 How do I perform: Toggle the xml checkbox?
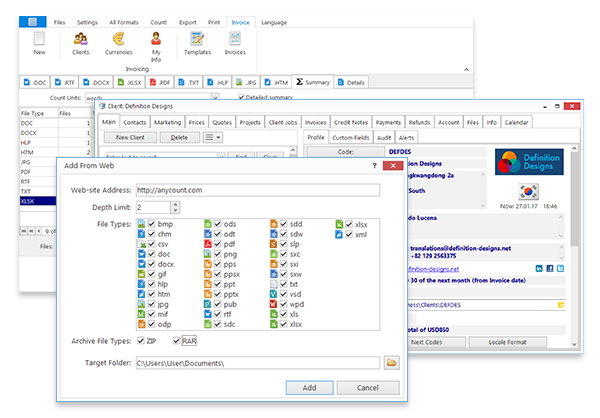349,234
